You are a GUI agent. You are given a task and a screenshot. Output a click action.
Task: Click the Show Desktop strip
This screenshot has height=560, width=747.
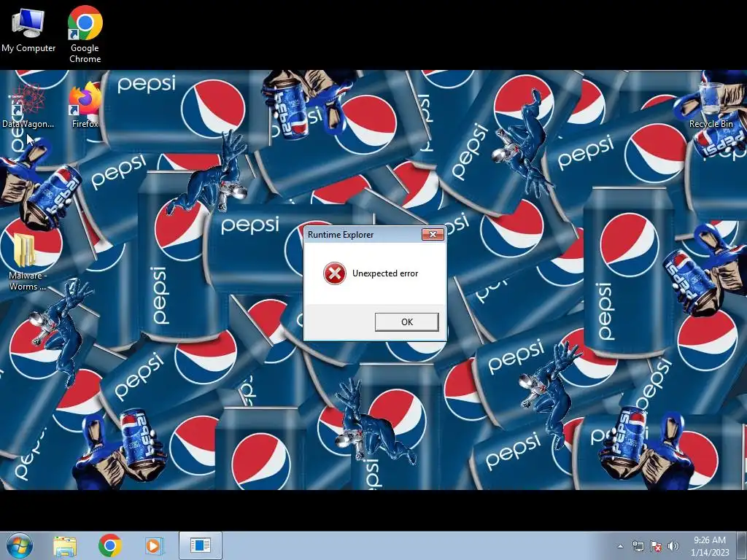pos(741,545)
